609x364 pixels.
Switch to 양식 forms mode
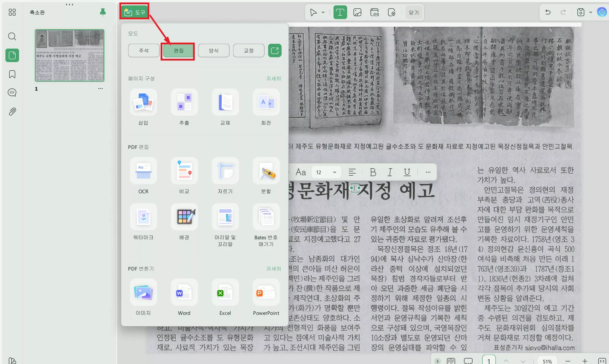pyautogui.click(x=214, y=50)
